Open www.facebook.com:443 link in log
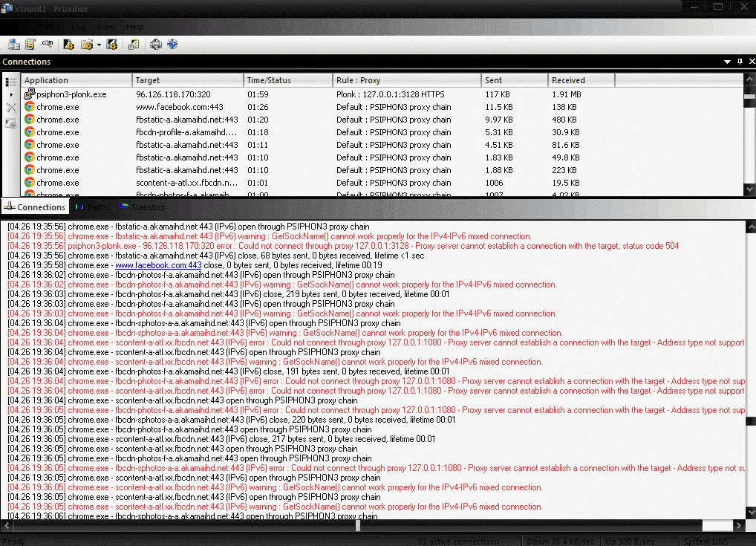This screenshot has width=756, height=546. [158, 265]
